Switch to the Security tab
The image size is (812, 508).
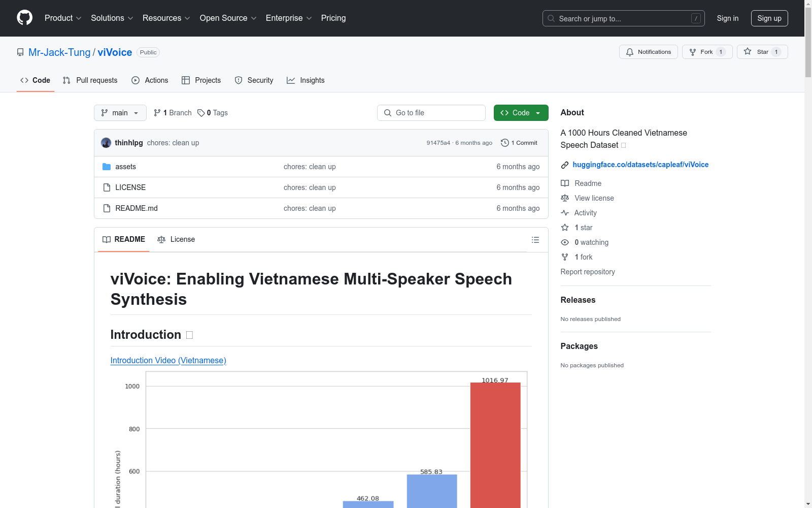(x=254, y=80)
